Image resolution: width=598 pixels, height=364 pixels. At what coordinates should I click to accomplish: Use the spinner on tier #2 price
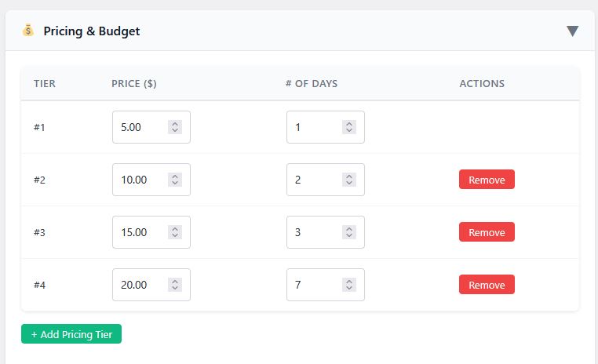pos(175,180)
